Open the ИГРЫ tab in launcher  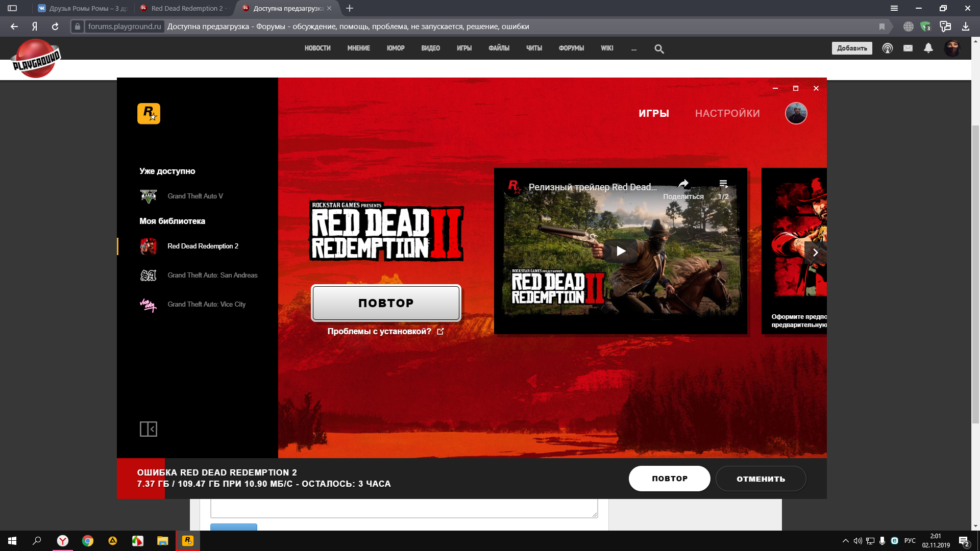coord(653,113)
